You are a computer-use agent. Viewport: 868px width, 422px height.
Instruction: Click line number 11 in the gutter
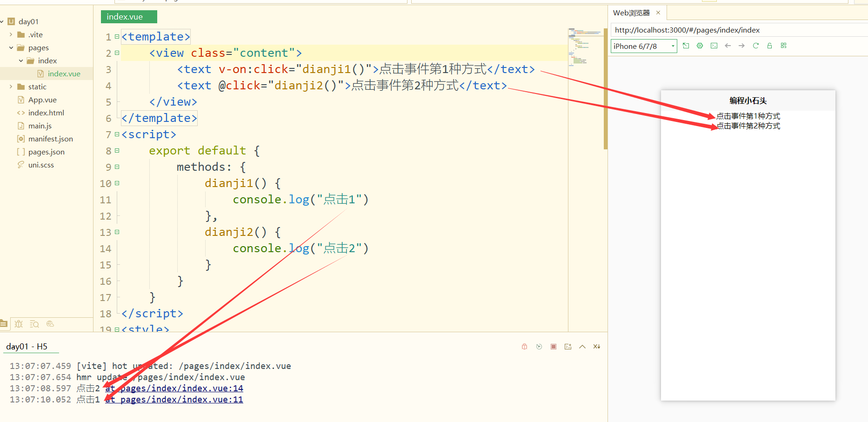click(106, 200)
